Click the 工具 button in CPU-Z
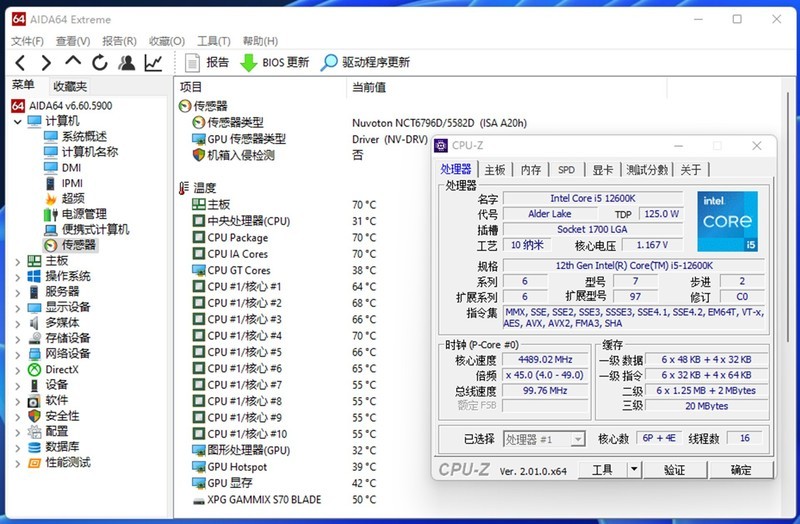Viewport: 800px width, 524px height. pos(602,470)
